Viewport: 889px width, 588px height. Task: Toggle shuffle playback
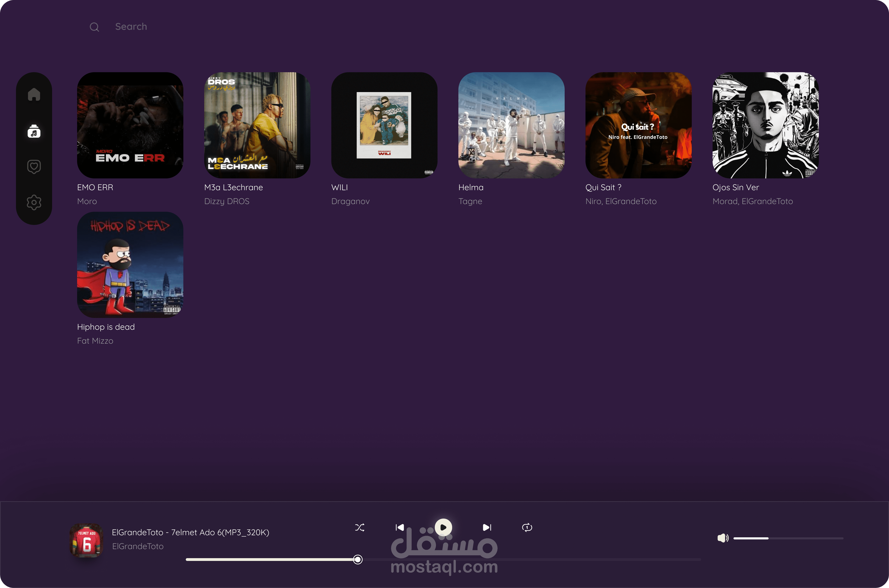tap(359, 528)
